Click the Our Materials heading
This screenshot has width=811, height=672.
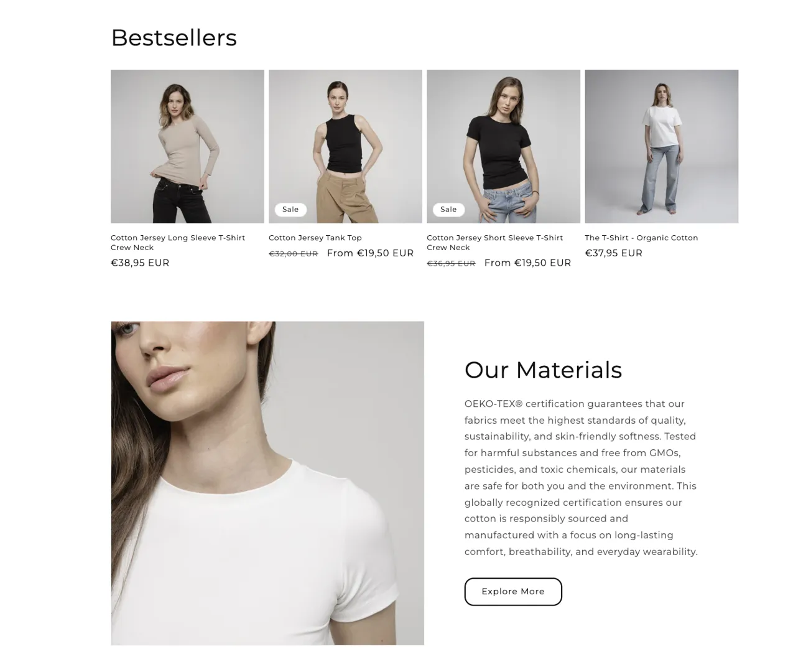click(543, 370)
